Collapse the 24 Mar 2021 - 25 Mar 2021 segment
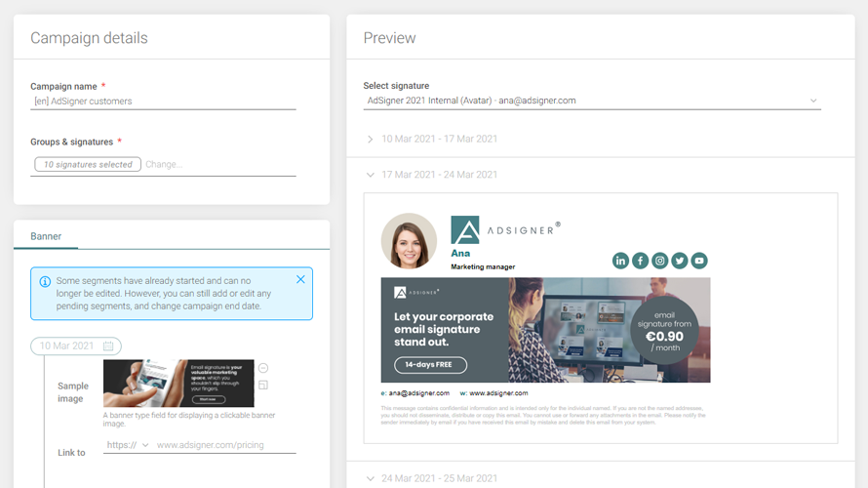 coord(371,478)
